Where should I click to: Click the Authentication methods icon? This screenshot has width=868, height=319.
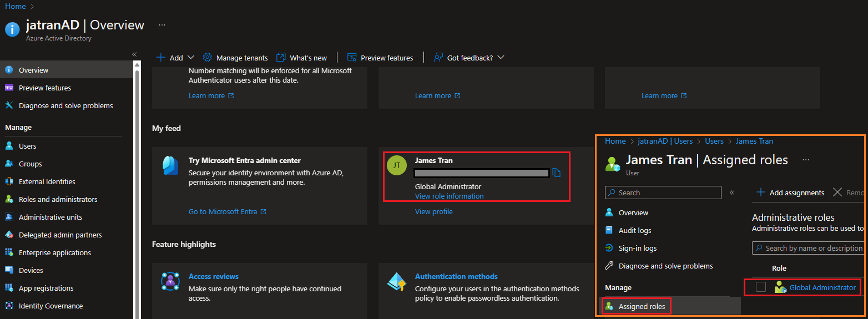point(397,282)
